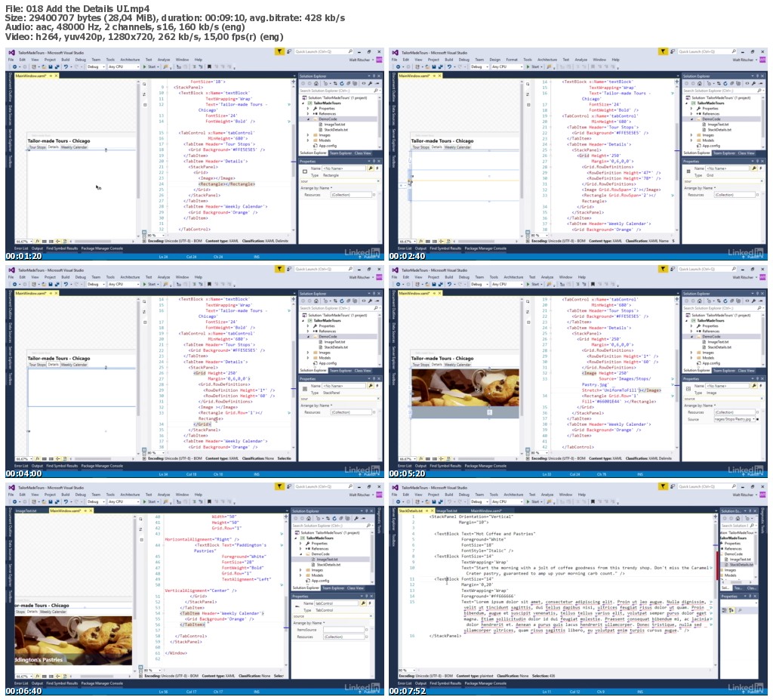773x700 pixels.
Task: Open the File menu in the 00:01:20 frame
Action: [11, 60]
